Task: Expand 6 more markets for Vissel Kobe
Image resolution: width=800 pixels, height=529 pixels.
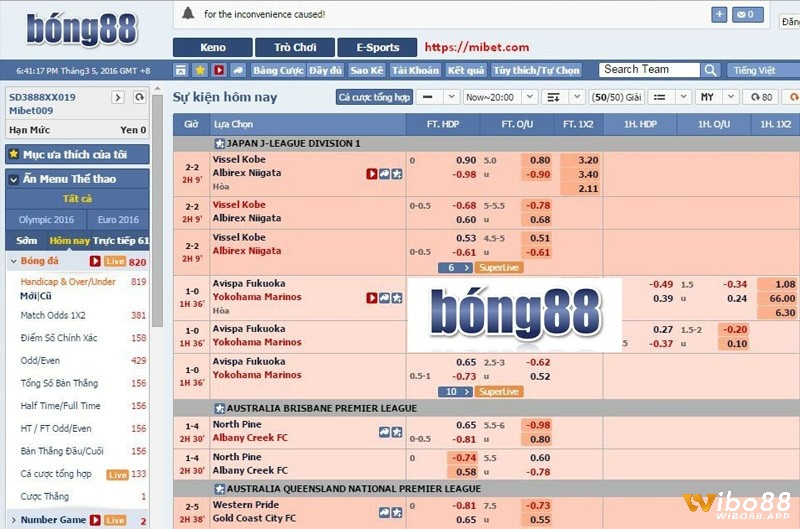Action: coord(455,268)
